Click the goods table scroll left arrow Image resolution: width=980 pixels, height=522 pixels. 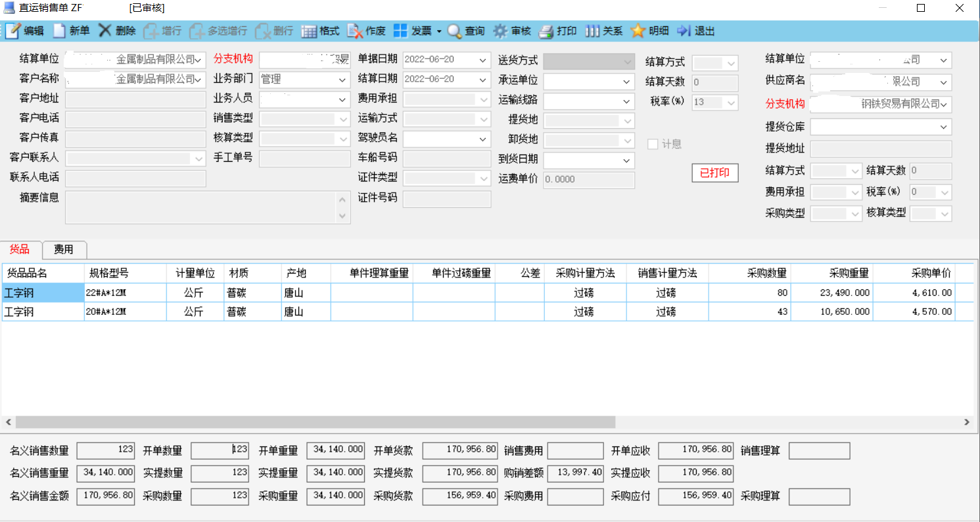[9, 422]
